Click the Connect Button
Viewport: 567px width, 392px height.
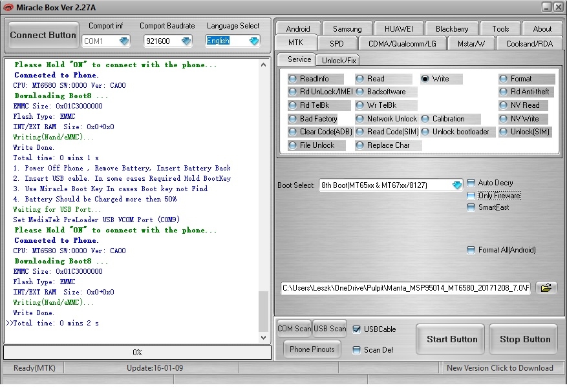(43, 35)
